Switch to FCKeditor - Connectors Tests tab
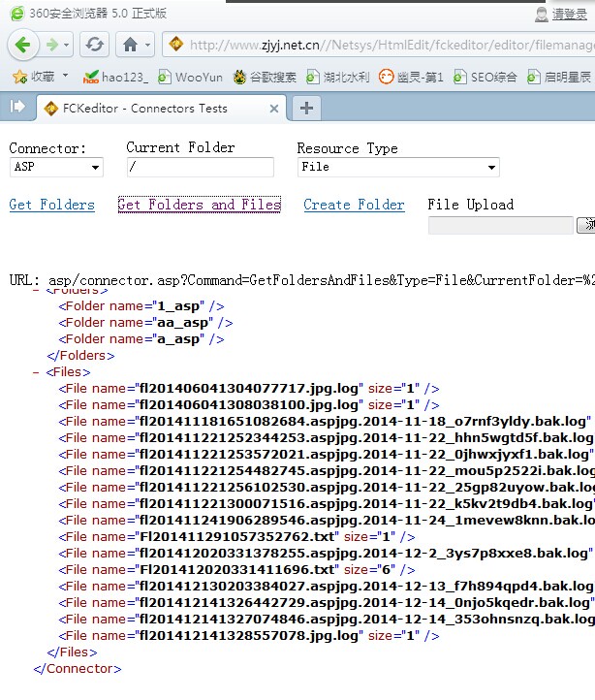Screen dimensions: 595x700 (161, 108)
